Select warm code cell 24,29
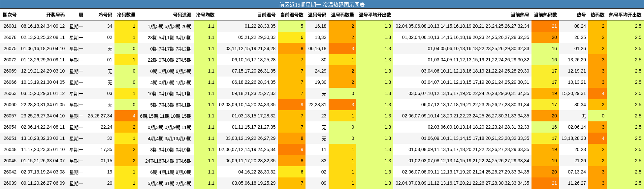Viewport: 644px width, 189px height. click(320, 71)
